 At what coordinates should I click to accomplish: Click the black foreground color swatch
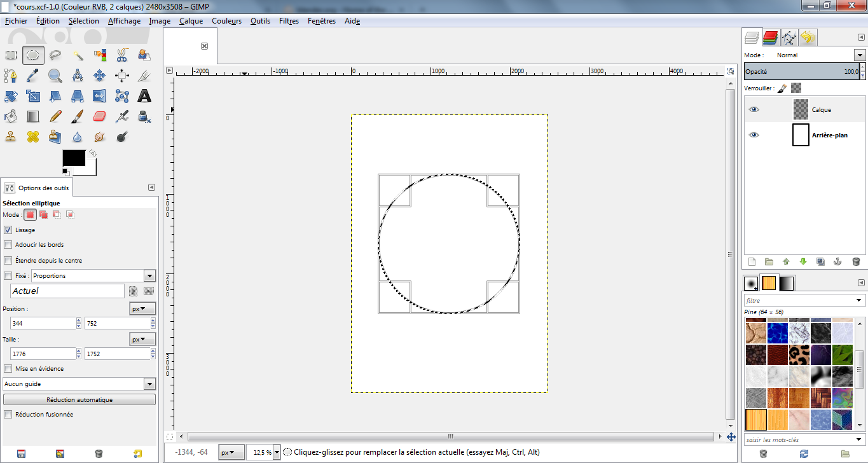(73, 158)
